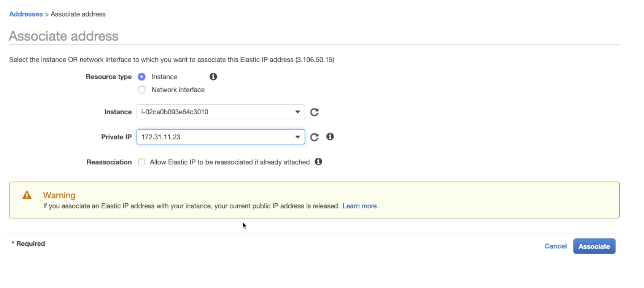
Task: Enable the Reassociation checkbox
Action: 142,162
